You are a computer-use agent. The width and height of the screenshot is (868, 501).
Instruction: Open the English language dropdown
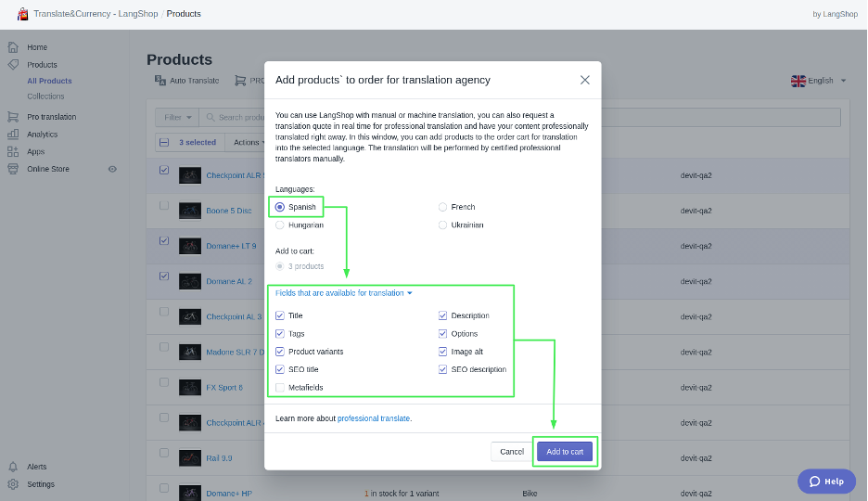[x=819, y=81]
